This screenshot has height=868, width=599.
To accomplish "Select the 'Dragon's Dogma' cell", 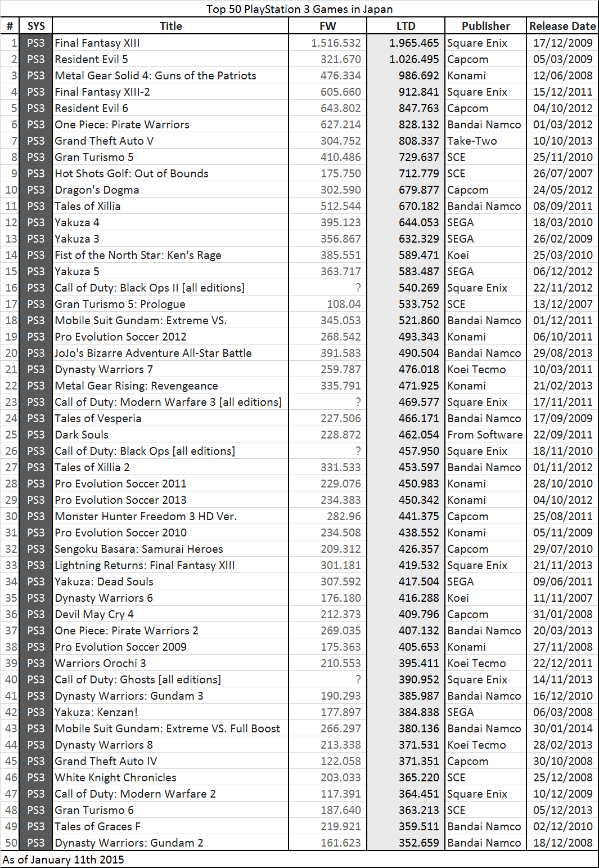I will pos(170,190).
